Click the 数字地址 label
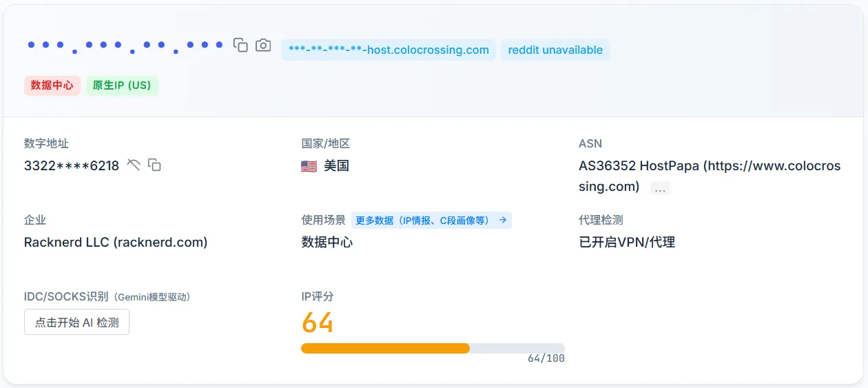This screenshot has height=388, width=868. 46,143
